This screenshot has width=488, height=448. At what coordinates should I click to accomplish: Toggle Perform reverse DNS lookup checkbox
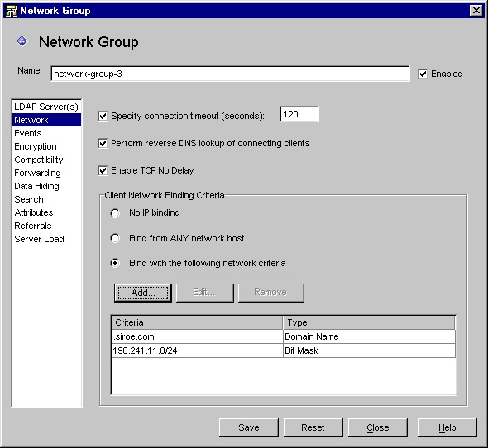(103, 144)
